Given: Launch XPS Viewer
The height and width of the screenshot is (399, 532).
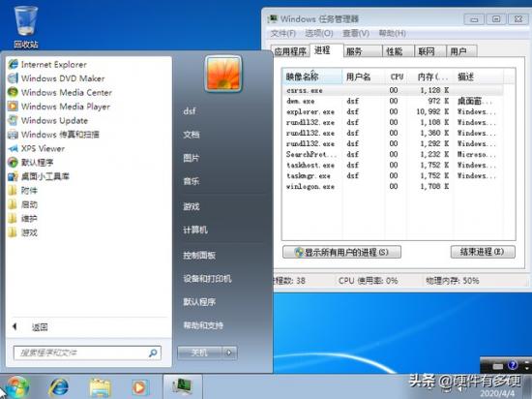Looking at the screenshot, I should (37, 148).
